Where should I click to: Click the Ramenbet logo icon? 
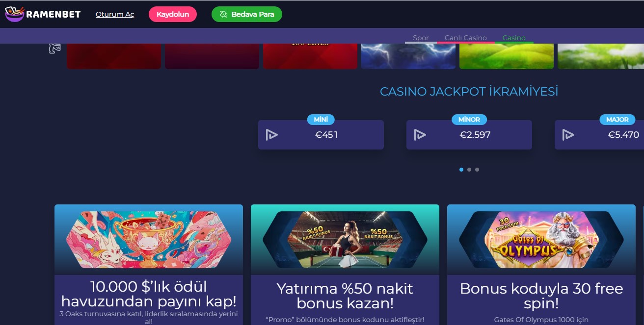click(14, 14)
